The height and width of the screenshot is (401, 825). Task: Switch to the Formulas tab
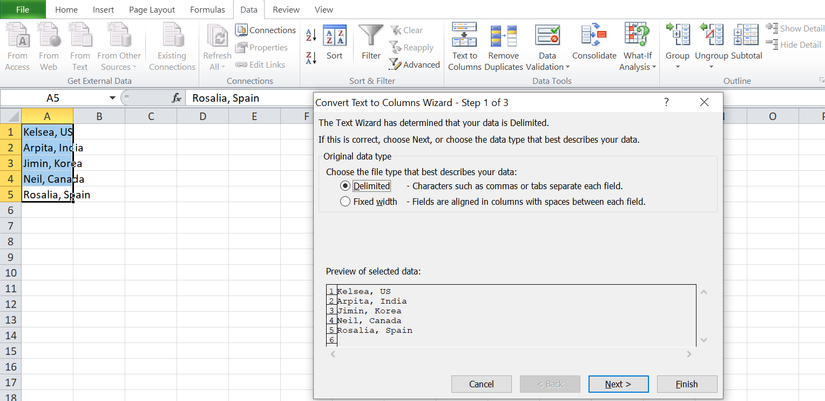click(207, 9)
